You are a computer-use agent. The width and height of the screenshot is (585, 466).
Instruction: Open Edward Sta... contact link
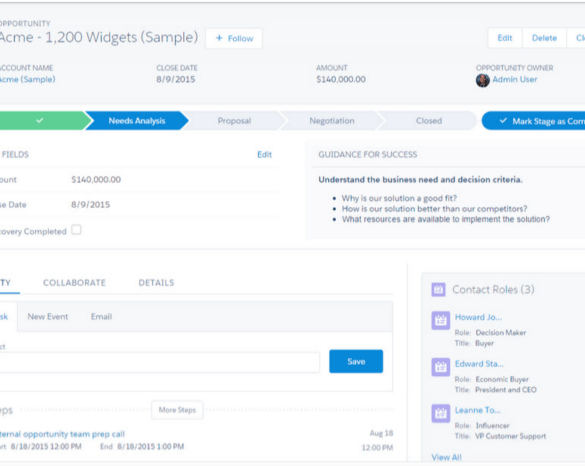(479, 364)
